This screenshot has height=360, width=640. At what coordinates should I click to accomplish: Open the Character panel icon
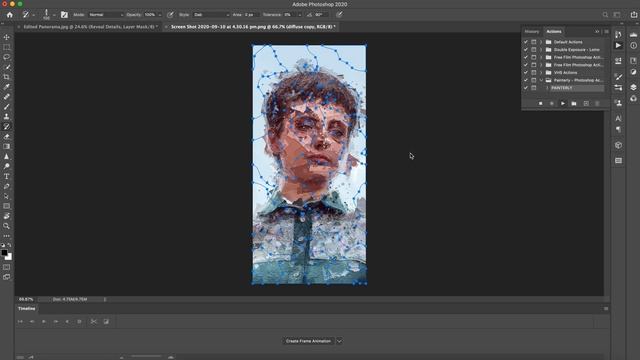pos(618,118)
